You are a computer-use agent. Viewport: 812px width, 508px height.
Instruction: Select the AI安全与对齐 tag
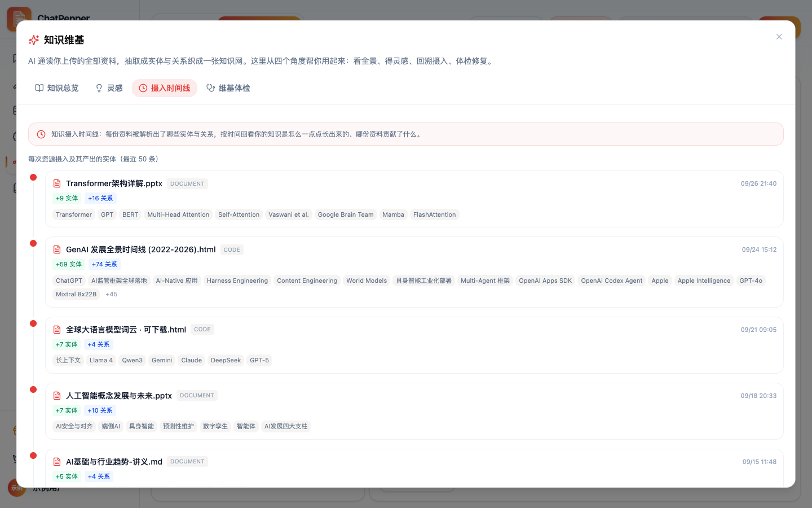(74, 426)
